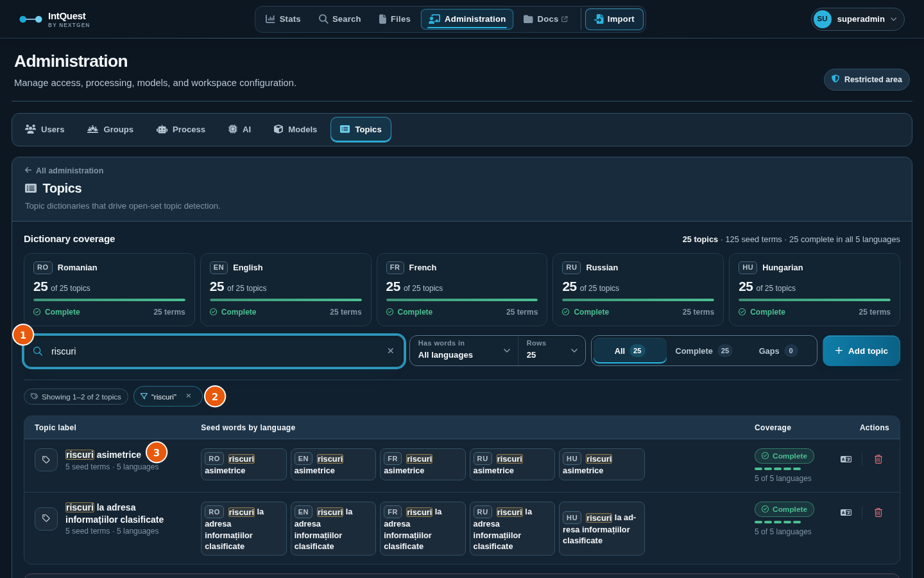Focus the topic search field containing riscuri
Image resolution: width=924 pixels, height=578 pixels.
[x=214, y=351]
